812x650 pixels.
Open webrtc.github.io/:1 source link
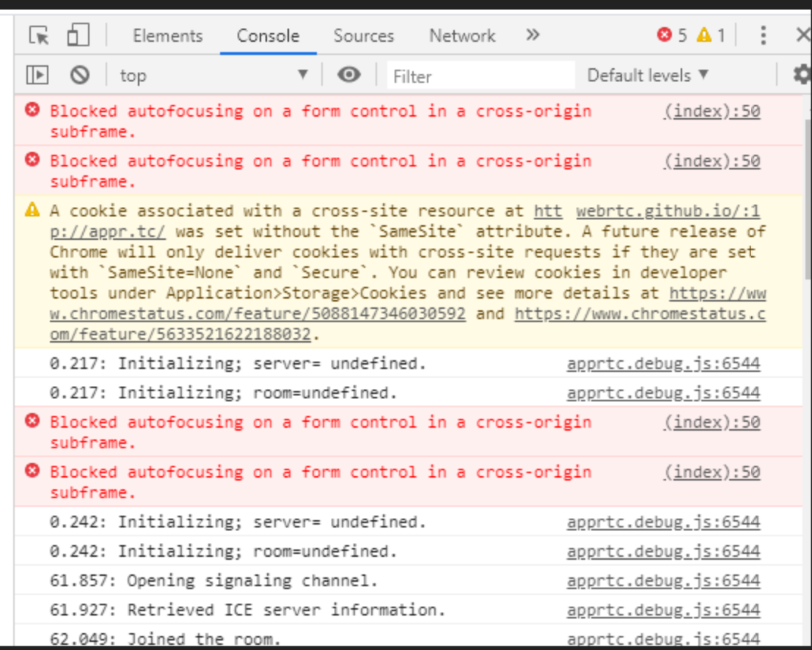668,211
